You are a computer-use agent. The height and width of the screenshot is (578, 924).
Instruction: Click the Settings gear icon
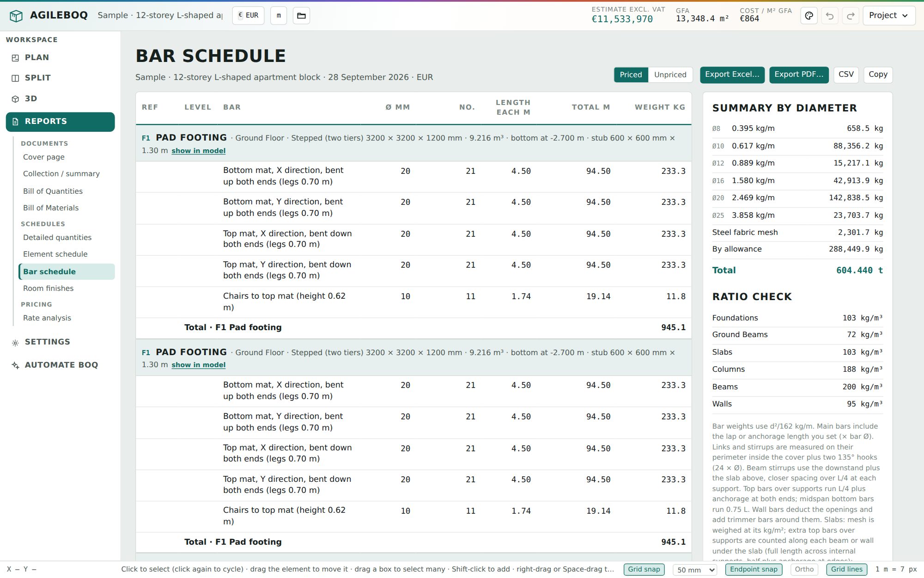[x=15, y=343]
